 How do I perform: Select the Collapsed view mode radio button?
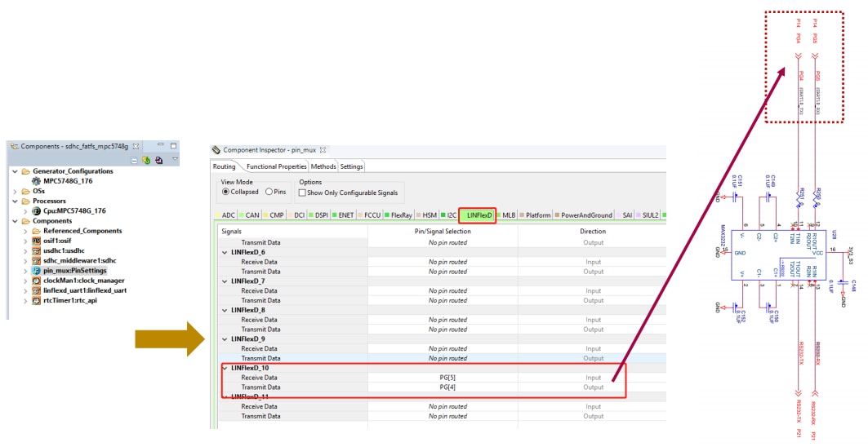click(226, 192)
